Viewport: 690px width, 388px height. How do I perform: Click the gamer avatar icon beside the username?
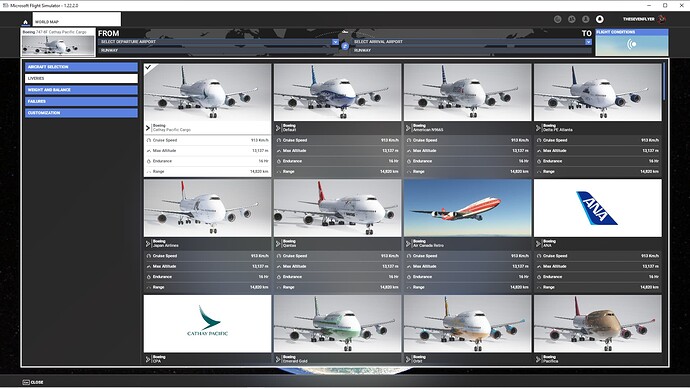[662, 19]
